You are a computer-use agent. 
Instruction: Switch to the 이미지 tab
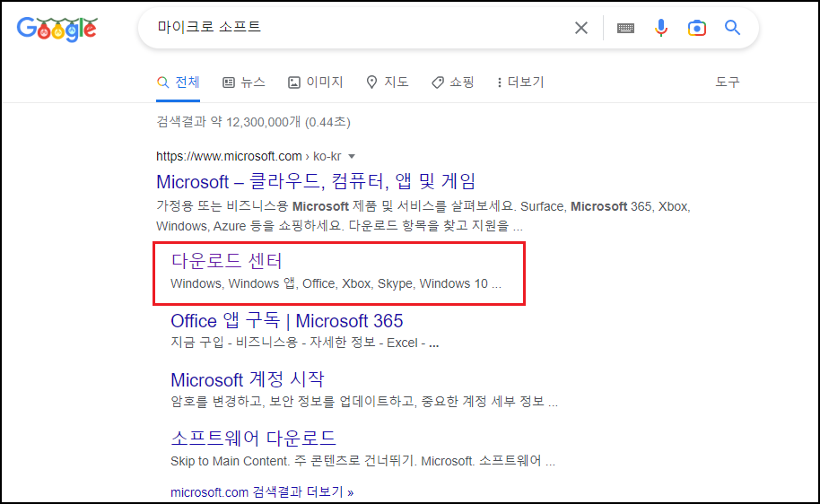point(315,83)
